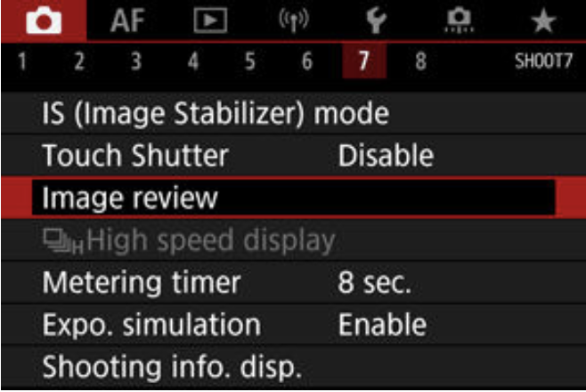Open IS (Image Stabilizer) mode submenu
Viewport: 586px width, 392px height.
click(293, 113)
